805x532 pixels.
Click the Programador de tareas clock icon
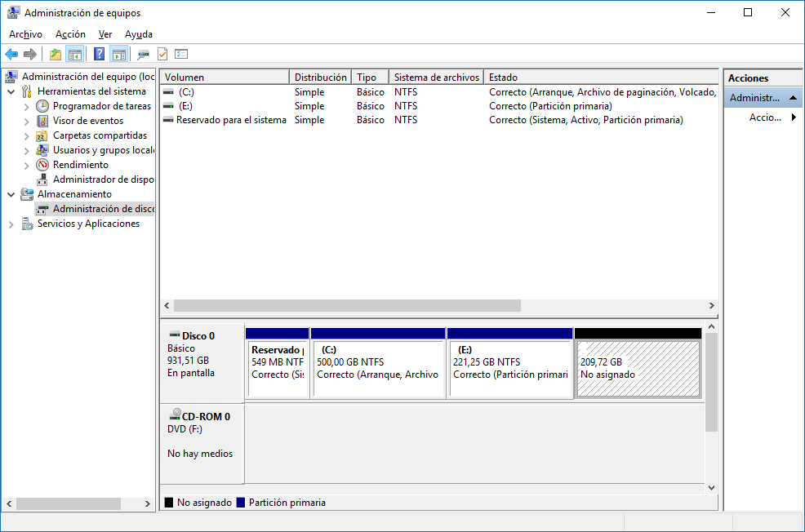point(42,106)
